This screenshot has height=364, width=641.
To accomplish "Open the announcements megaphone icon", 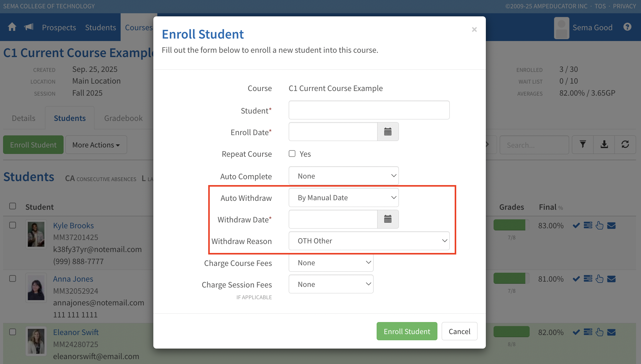I will point(29,27).
